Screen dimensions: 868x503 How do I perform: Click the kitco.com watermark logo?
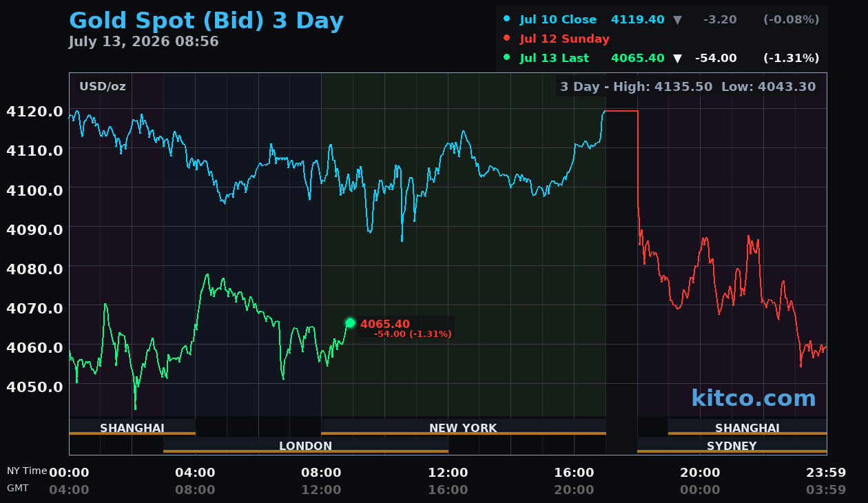click(x=754, y=398)
